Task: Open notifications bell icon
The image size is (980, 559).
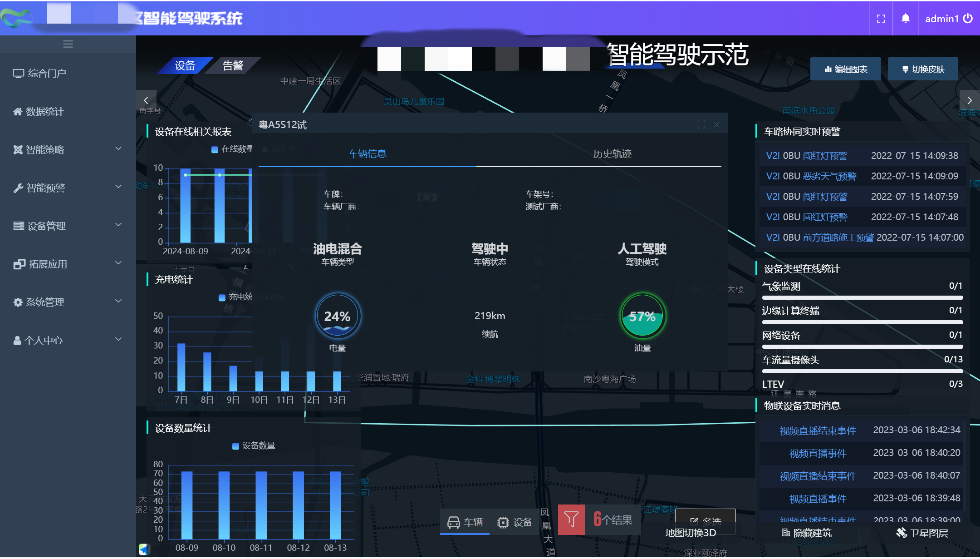Action: click(x=905, y=19)
